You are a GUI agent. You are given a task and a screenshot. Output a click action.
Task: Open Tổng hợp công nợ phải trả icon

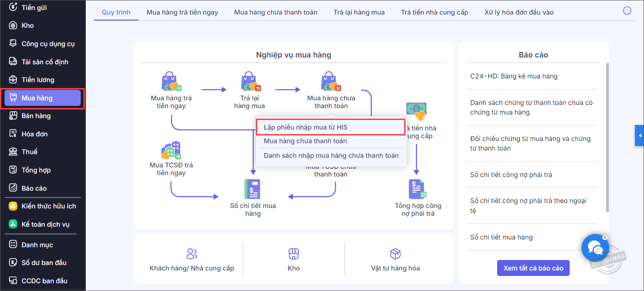click(417, 189)
